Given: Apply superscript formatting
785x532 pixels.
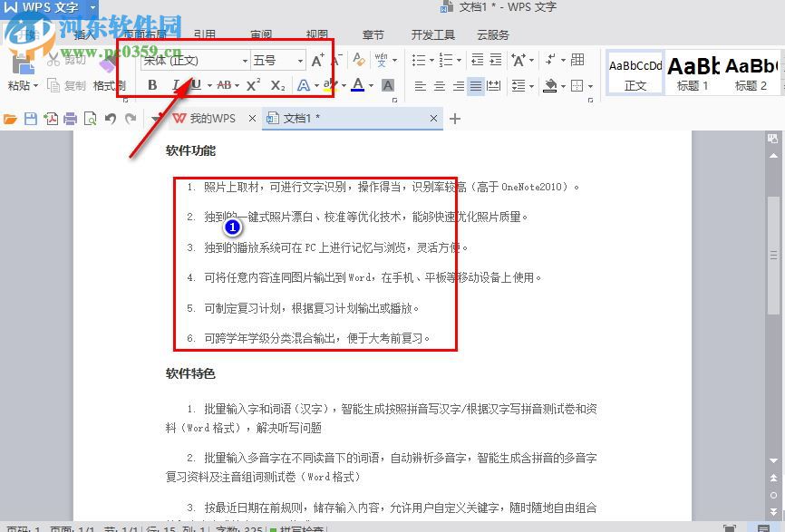Looking at the screenshot, I should [x=251, y=85].
